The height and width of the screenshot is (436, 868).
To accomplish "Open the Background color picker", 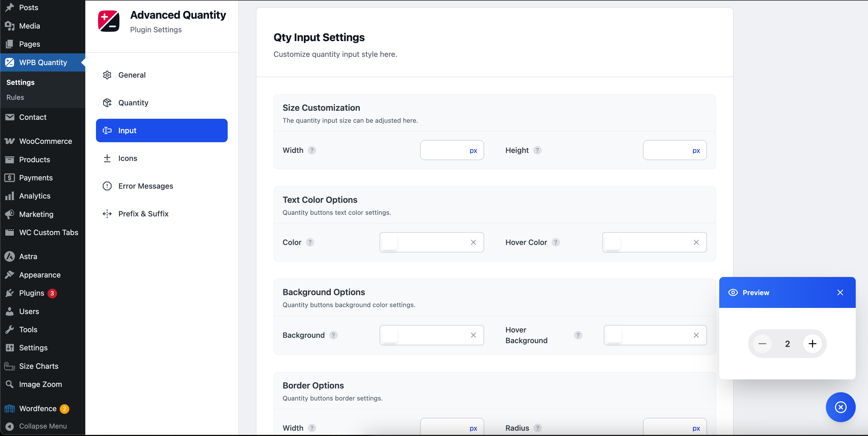I will coord(389,335).
